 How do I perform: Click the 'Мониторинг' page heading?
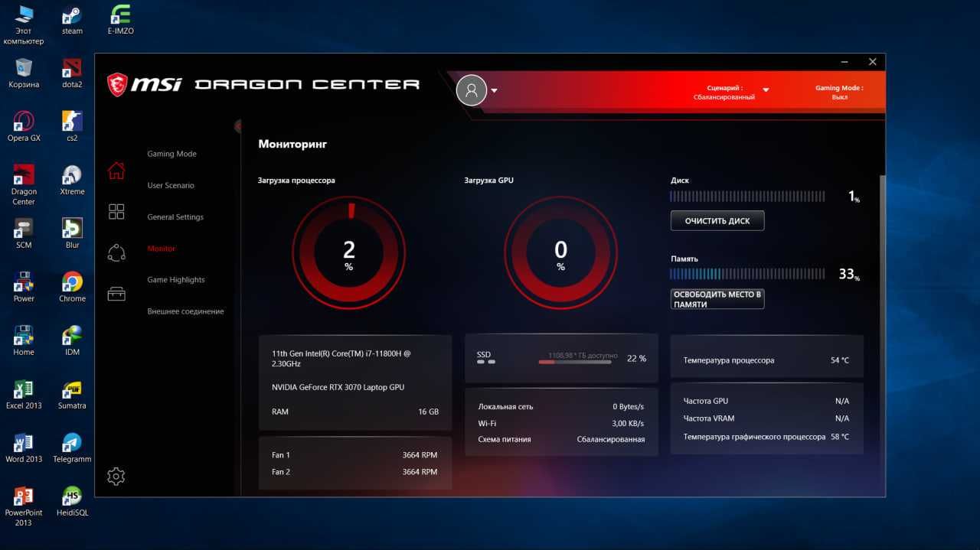tap(292, 144)
